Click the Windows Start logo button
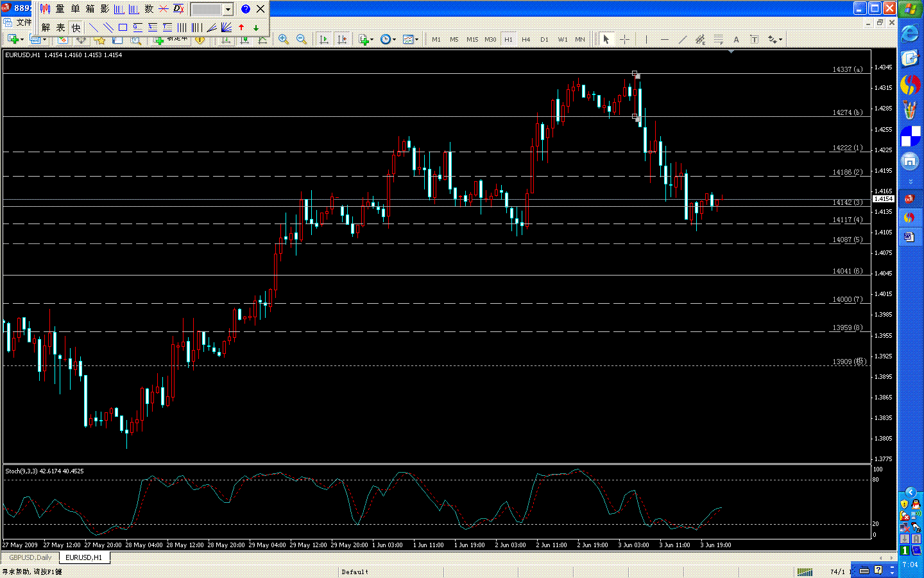 [x=910, y=9]
